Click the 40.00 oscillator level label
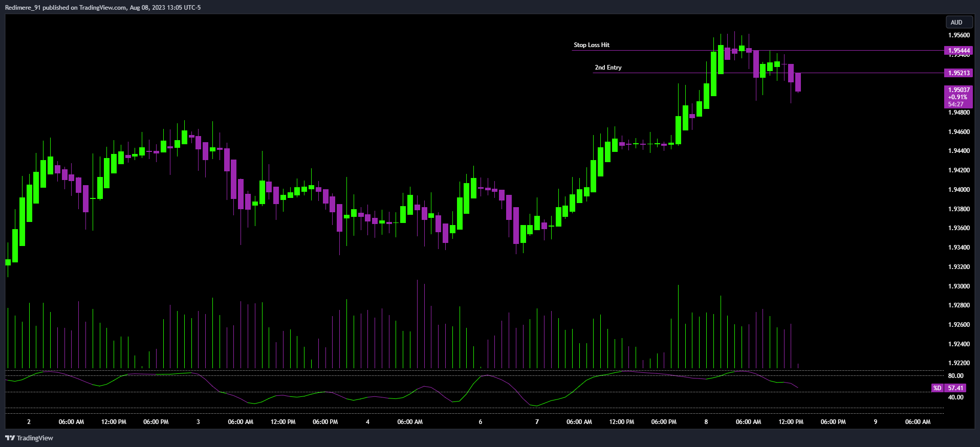Screen dimensions: 980x447 coord(955,397)
